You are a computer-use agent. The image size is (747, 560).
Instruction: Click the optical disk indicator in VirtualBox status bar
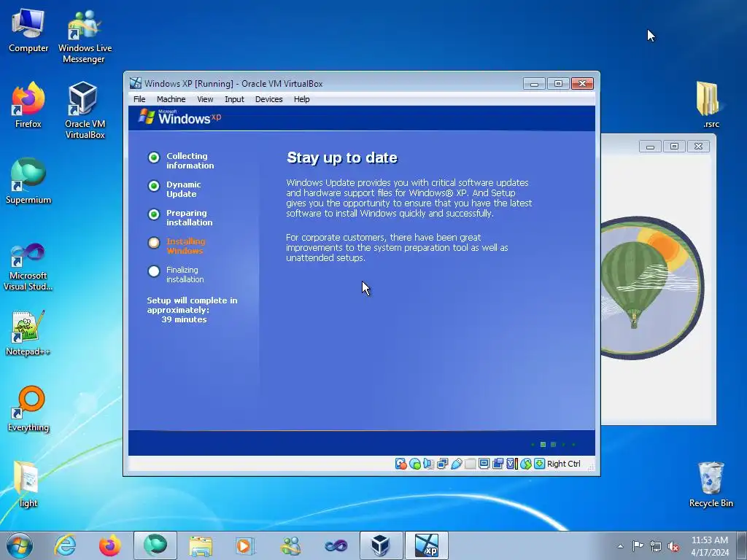[x=415, y=464]
